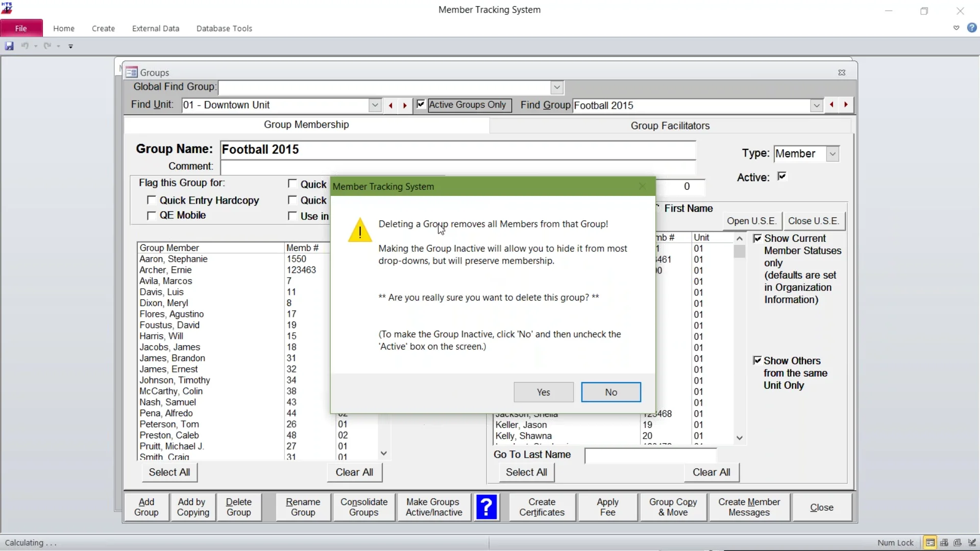This screenshot has width=980, height=551.
Task: Click next group red arrow beside Find Group
Action: point(846,105)
